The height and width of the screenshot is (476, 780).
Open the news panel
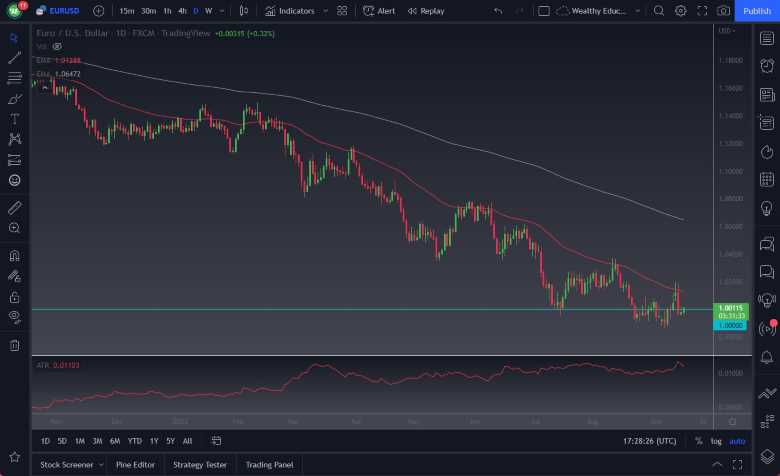[x=767, y=95]
